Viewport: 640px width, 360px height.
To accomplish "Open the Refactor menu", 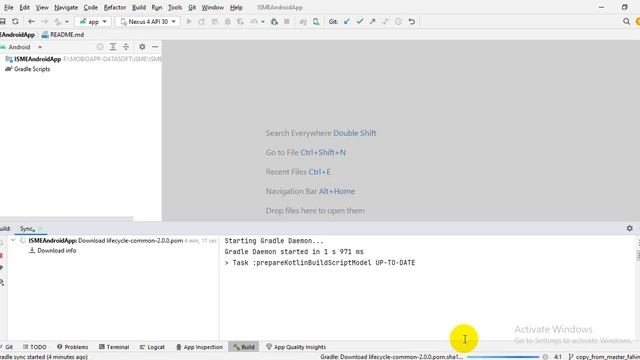I will coord(115,7).
